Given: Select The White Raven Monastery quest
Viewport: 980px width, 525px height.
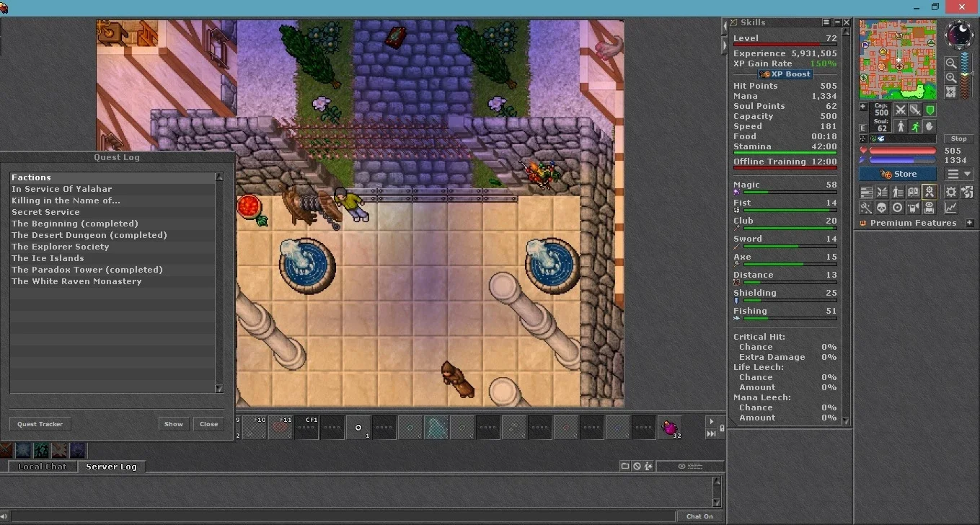Looking at the screenshot, I should (112, 281).
